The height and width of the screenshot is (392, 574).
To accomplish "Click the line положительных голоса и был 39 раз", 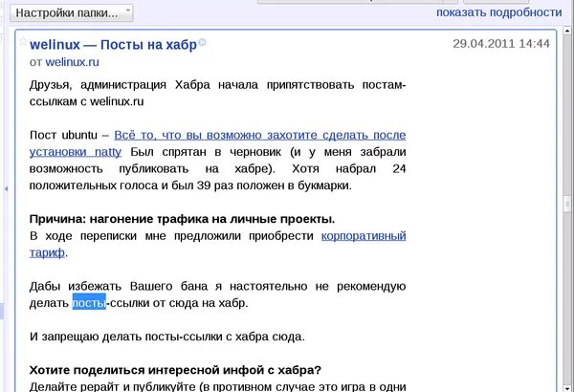I will tap(190, 185).
